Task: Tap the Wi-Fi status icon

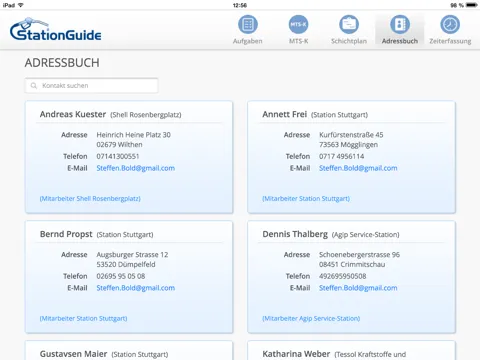Action: coord(21,5)
